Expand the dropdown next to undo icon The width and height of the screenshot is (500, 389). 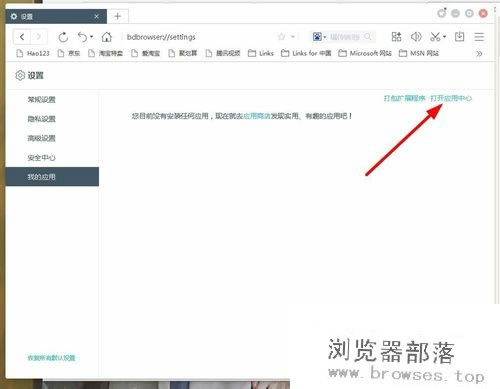point(92,37)
